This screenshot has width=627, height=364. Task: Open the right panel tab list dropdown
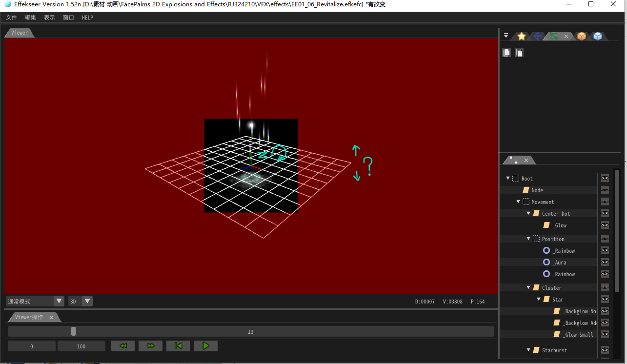click(506, 36)
